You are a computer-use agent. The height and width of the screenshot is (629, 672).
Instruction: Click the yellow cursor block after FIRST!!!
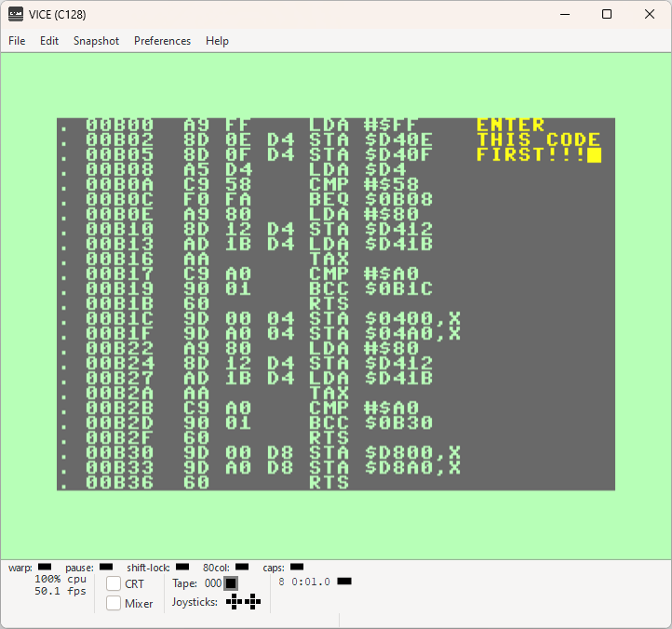pos(594,155)
